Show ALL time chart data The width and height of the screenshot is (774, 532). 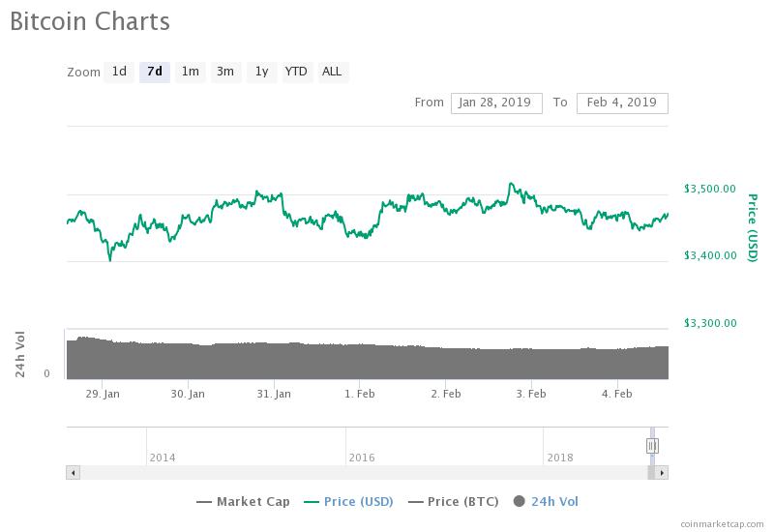click(x=332, y=72)
